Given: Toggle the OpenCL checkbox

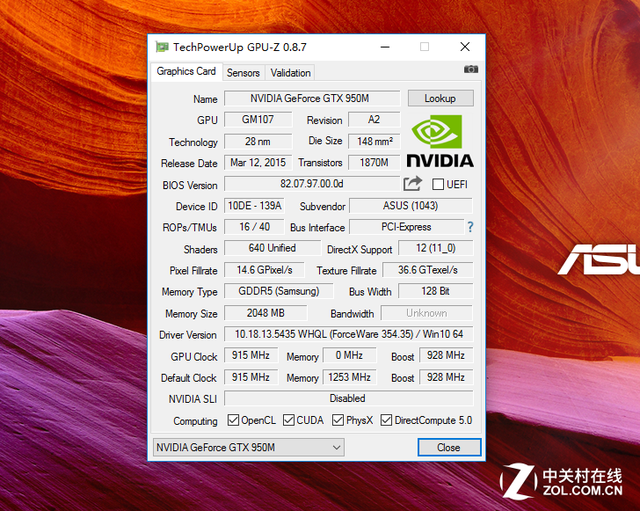Looking at the screenshot, I should pos(233,420).
